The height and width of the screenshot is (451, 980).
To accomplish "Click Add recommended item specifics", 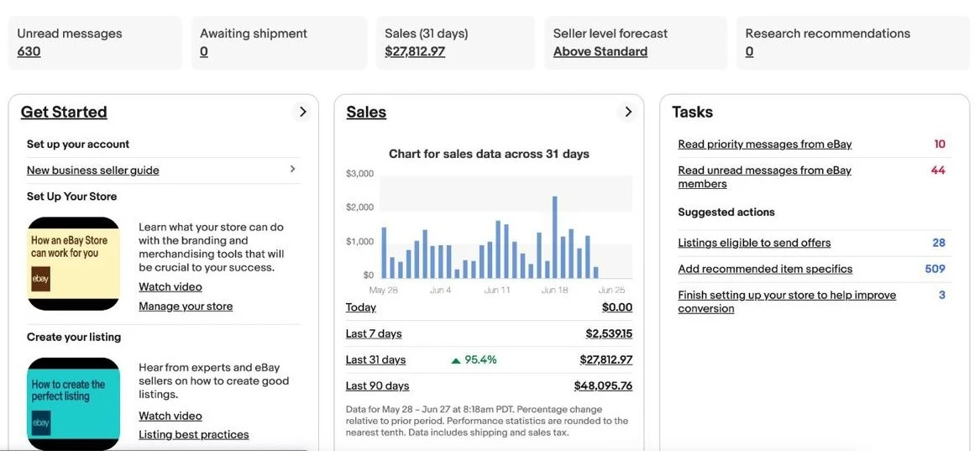I will (x=765, y=269).
